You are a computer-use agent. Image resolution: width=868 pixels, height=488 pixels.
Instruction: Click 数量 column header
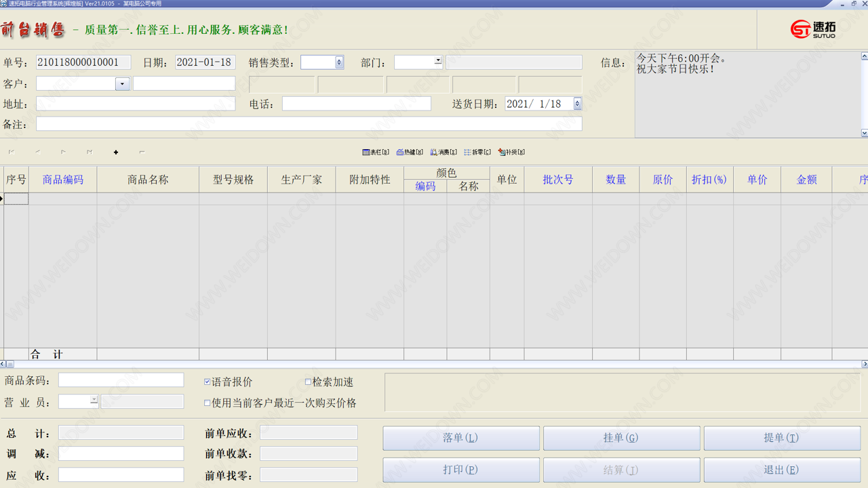point(616,180)
